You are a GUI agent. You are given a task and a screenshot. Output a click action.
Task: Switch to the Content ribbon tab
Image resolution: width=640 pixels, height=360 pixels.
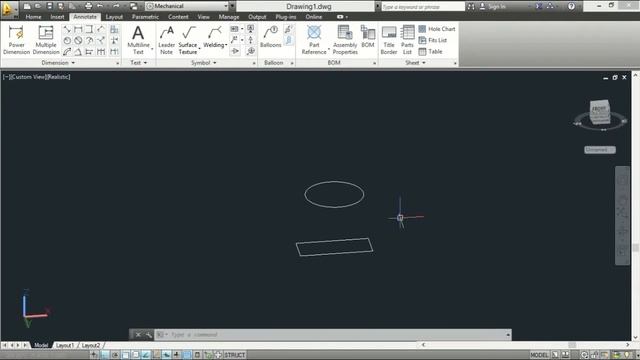[x=178, y=17]
